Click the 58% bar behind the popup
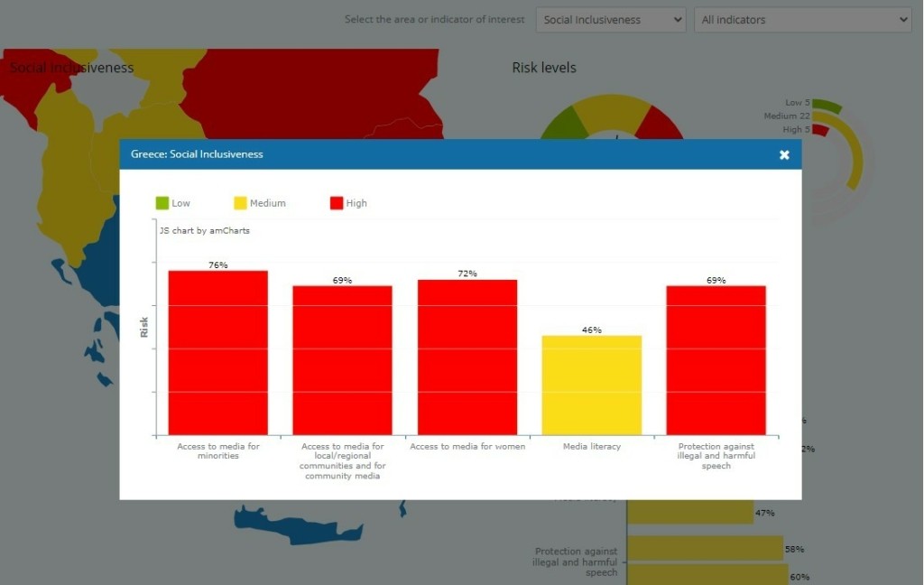 (705, 548)
